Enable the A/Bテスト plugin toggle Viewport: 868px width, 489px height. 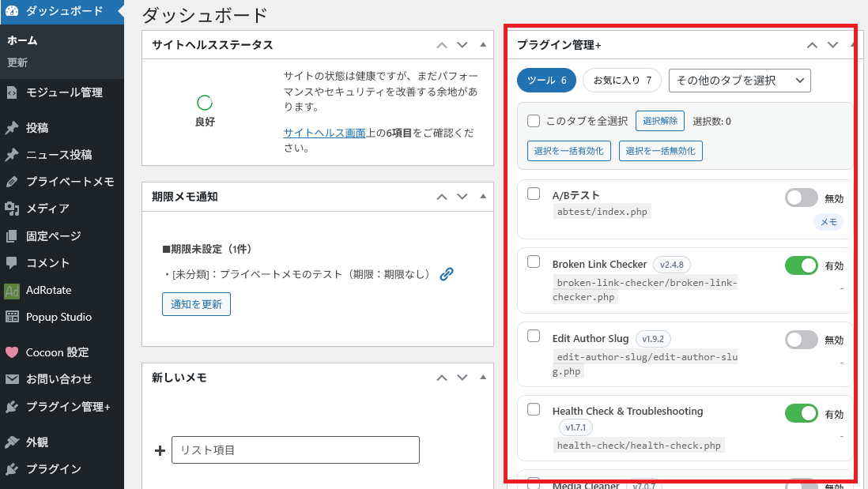coord(801,197)
